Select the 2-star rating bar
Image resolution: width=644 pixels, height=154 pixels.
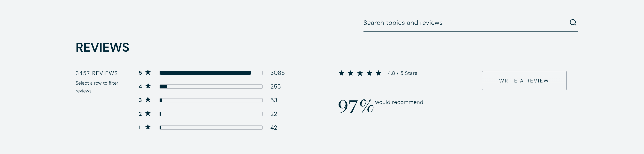pyautogui.click(x=211, y=114)
